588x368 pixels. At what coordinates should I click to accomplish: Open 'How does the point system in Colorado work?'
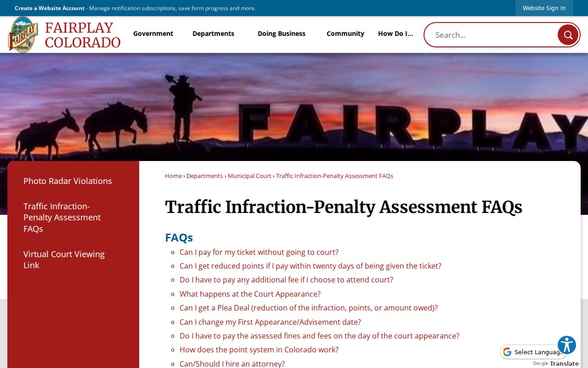click(x=259, y=350)
